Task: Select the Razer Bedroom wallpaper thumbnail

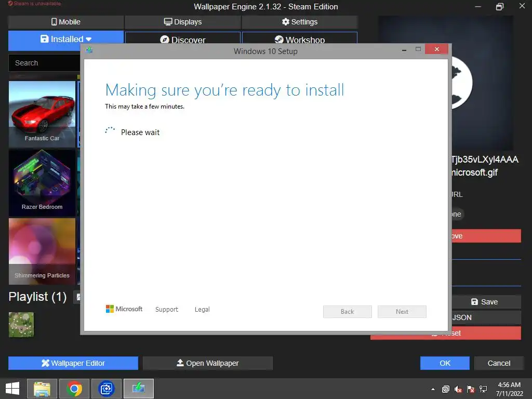Action: click(x=42, y=183)
